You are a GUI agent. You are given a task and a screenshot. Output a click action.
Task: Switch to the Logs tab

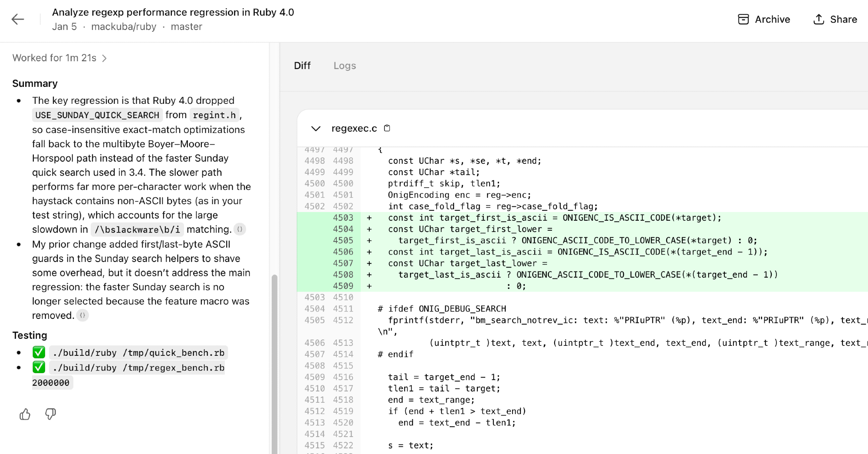tap(345, 66)
